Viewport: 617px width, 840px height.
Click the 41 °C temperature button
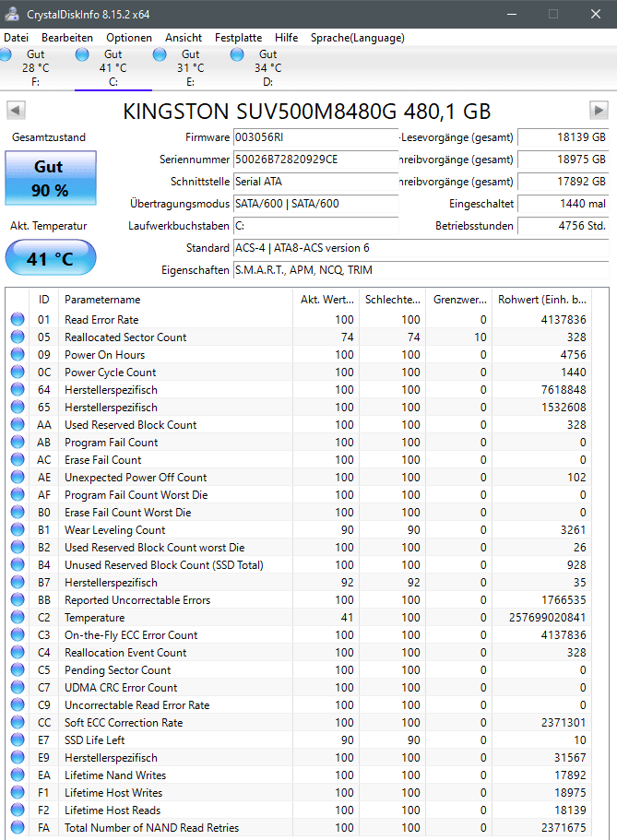pos(51,257)
